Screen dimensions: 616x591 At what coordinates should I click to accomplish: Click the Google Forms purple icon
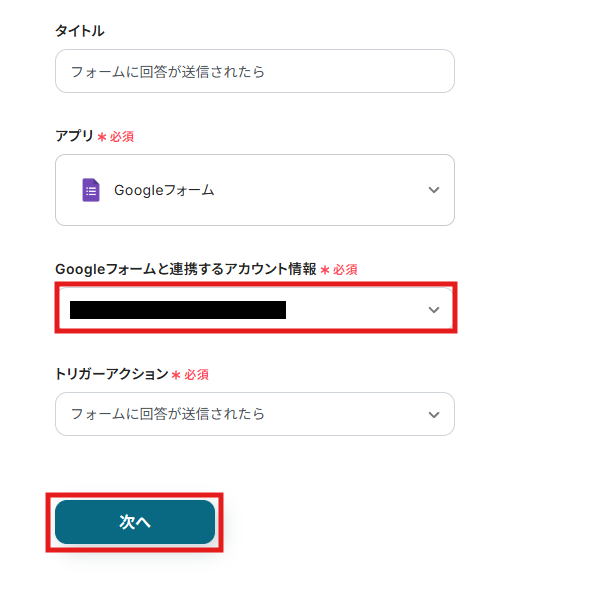91,190
